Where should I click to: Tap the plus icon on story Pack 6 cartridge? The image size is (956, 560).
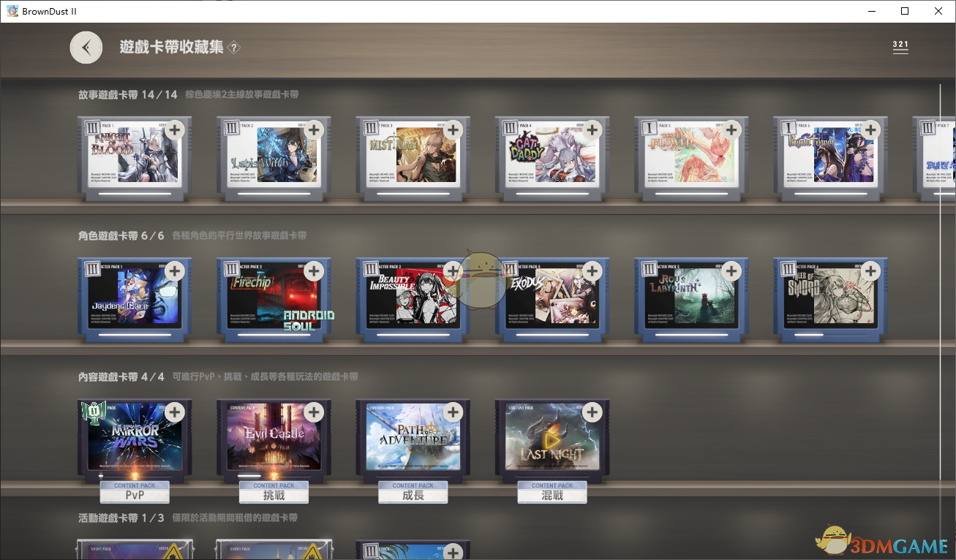tap(870, 130)
